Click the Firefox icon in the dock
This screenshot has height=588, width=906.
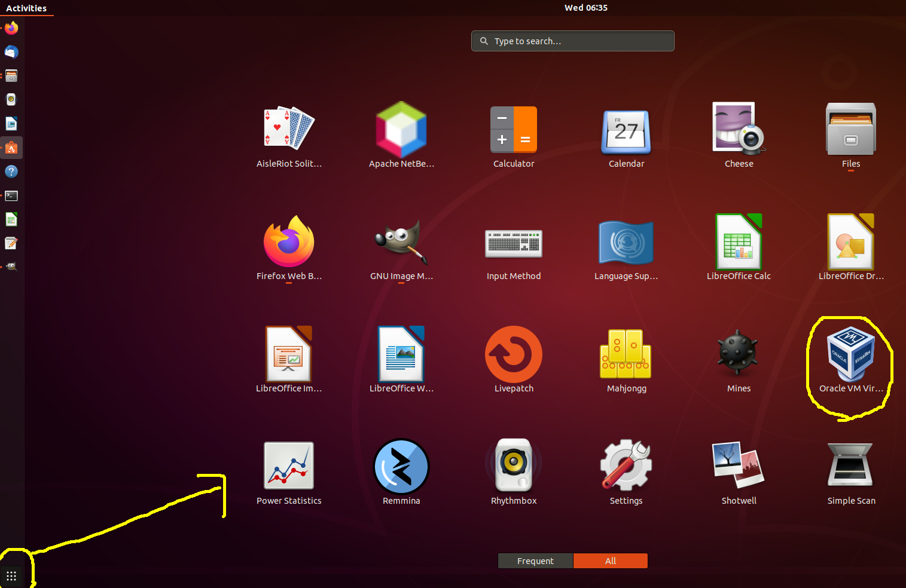[11, 28]
